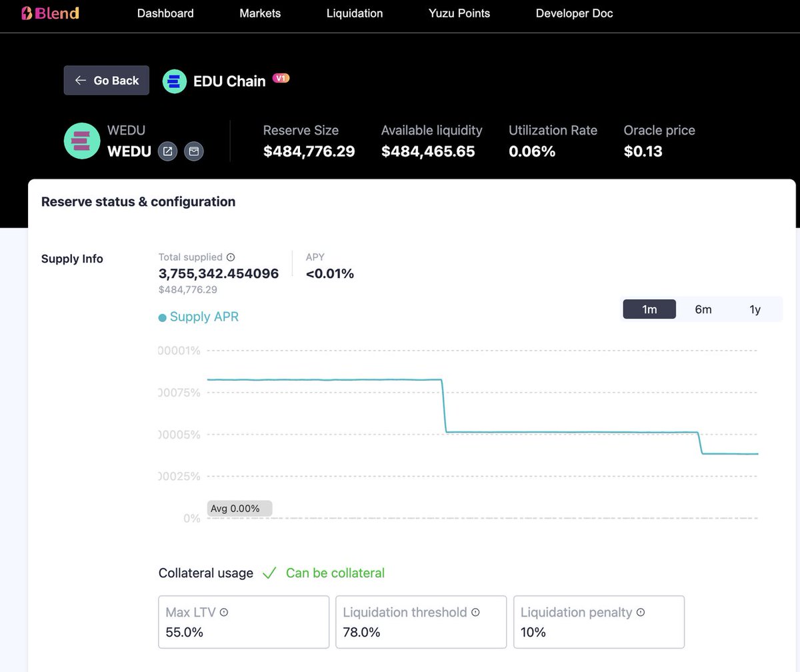This screenshot has width=800, height=672.
Task: Click the Utilization Rate value 0.06%
Action: pos(532,151)
